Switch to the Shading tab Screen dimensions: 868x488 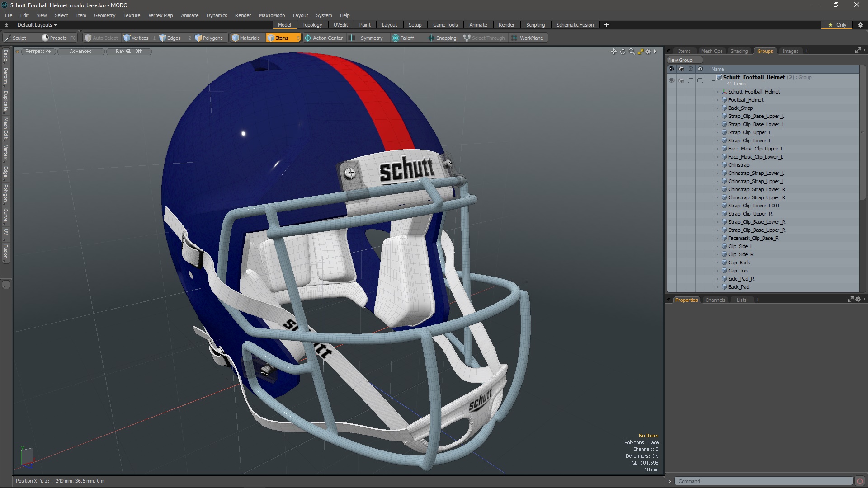coord(739,51)
